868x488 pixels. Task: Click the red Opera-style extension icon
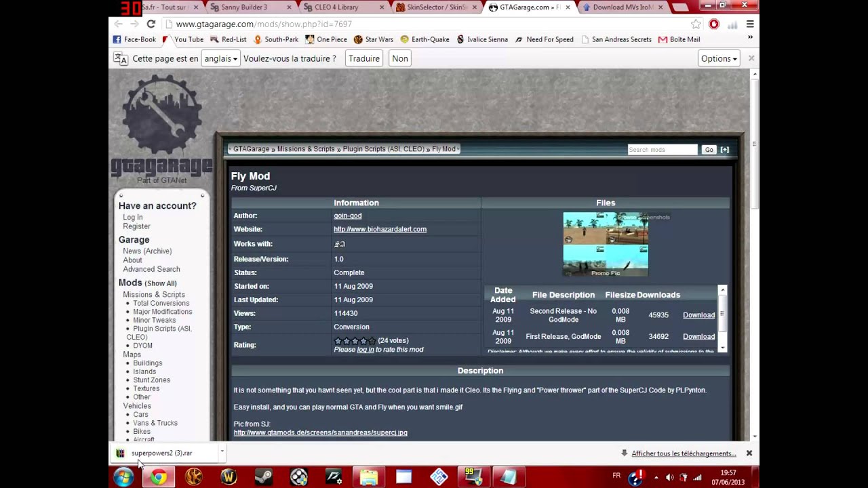pyautogui.click(x=714, y=24)
